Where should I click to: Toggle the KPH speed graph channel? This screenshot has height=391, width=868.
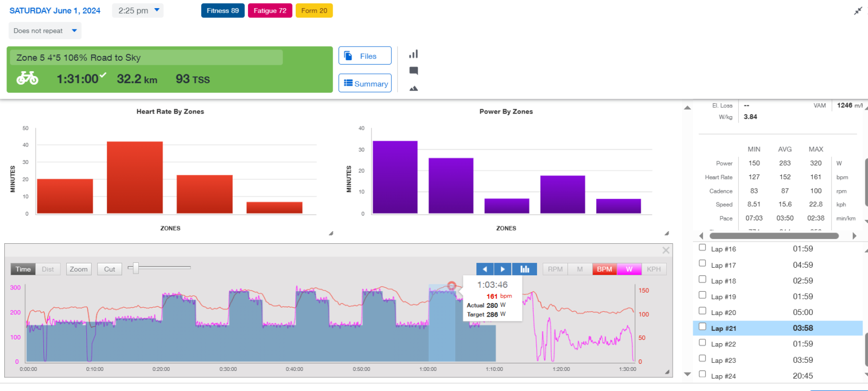point(654,269)
